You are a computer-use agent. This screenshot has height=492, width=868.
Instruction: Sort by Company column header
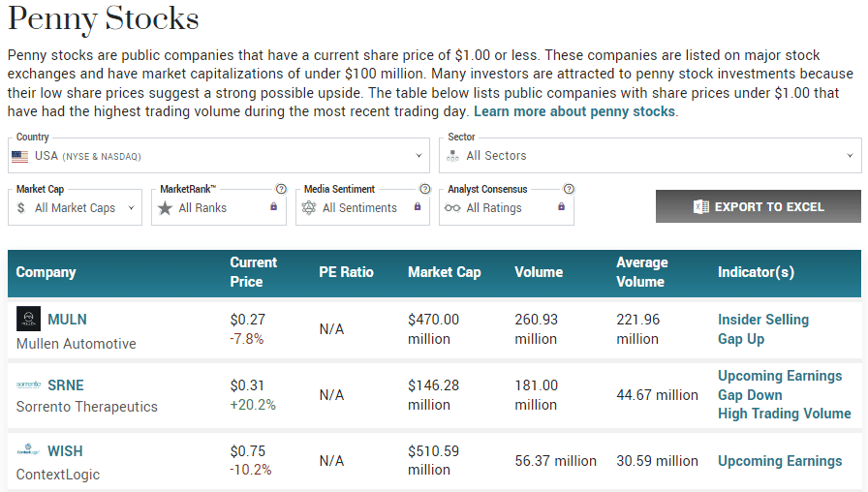pyautogui.click(x=46, y=272)
